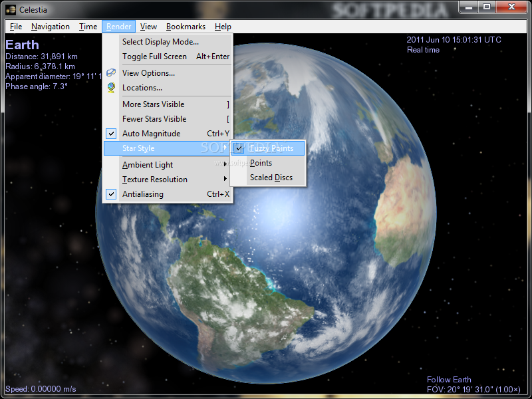Image resolution: width=532 pixels, height=399 pixels.
Task: Minimize the Celestia window
Action: click(x=469, y=7)
